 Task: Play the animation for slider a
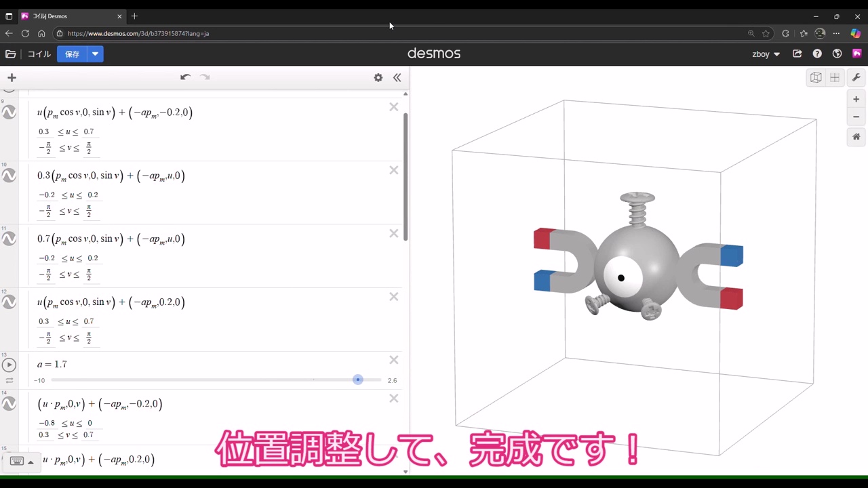tap(9, 365)
